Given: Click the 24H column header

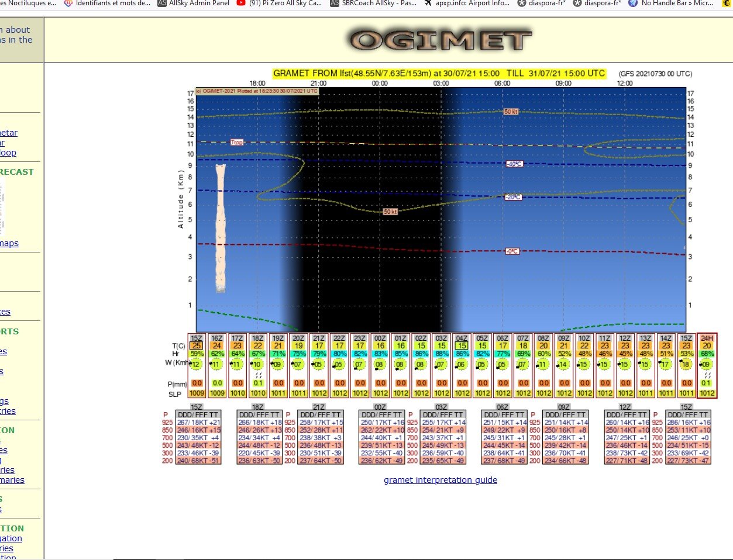Looking at the screenshot, I should pos(707,338).
